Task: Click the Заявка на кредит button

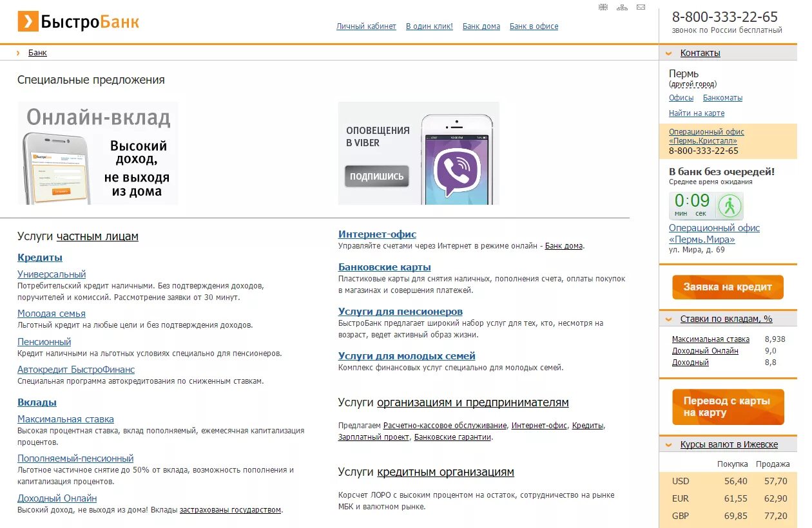Action: click(x=728, y=287)
